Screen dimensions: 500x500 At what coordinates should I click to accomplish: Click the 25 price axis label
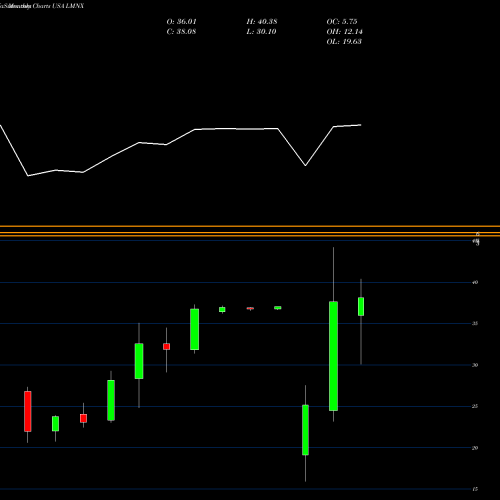(x=475, y=406)
